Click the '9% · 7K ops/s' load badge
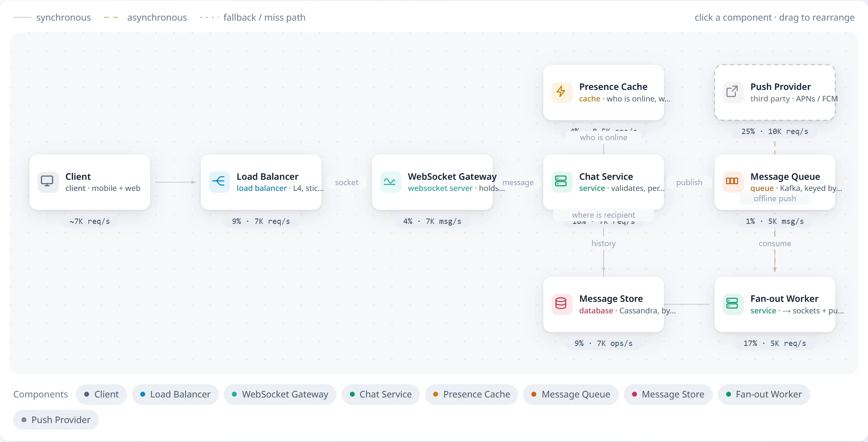This screenshot has width=868, height=442. pos(604,343)
